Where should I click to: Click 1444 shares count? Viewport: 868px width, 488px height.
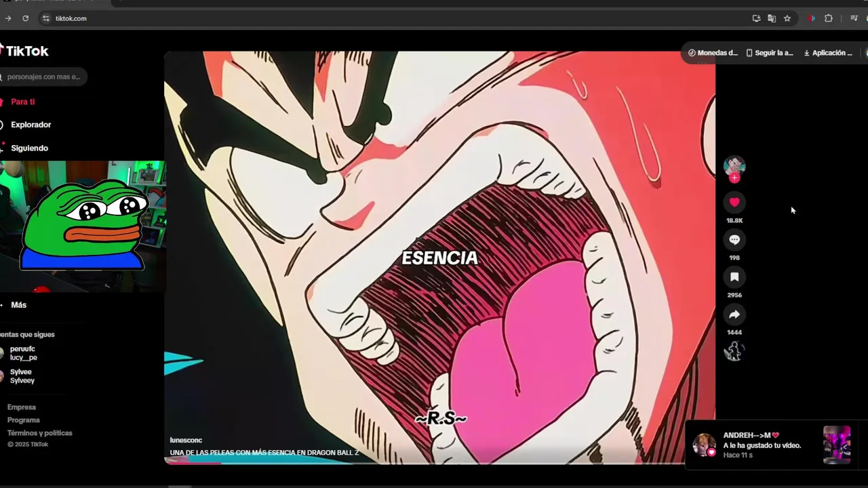[x=734, y=332]
